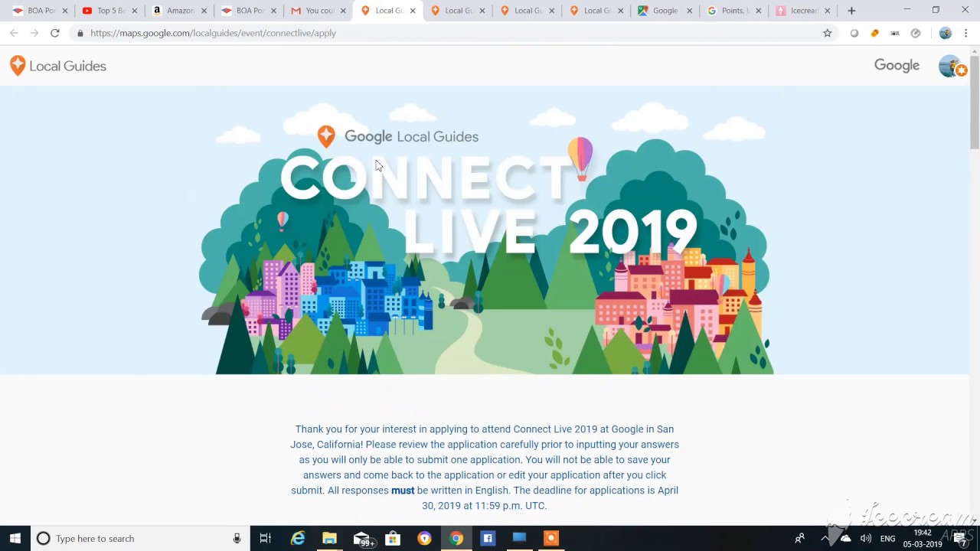Click the Chrome icon in taskbar

(456, 538)
